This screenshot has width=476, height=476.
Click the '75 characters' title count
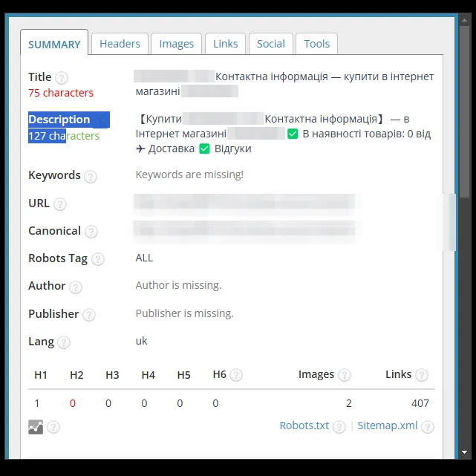(61, 93)
